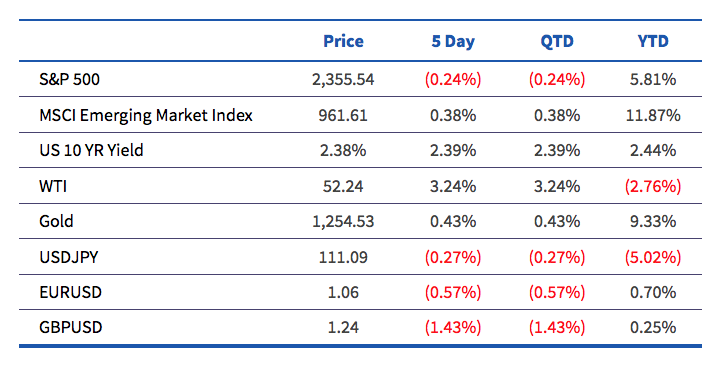Select the S&P 500 row label
The height and width of the screenshot is (377, 719).
(69, 79)
